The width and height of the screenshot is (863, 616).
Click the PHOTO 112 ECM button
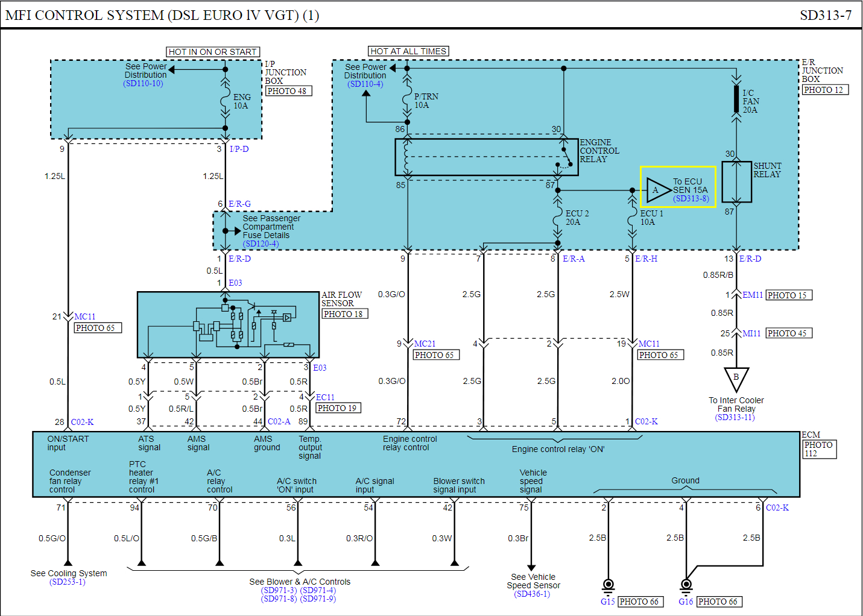(820, 449)
